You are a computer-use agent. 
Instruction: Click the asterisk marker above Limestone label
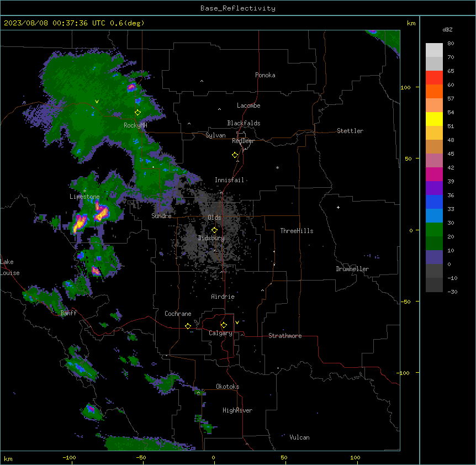click(84, 191)
